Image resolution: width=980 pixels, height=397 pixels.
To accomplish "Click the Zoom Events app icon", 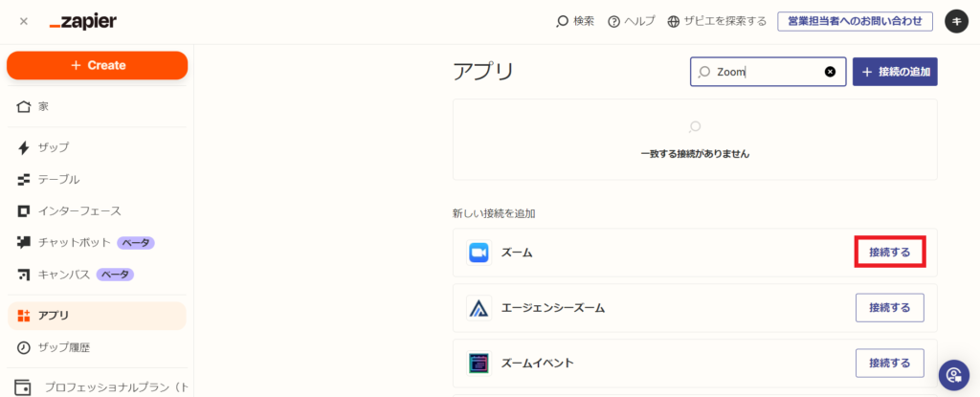I will [x=479, y=364].
